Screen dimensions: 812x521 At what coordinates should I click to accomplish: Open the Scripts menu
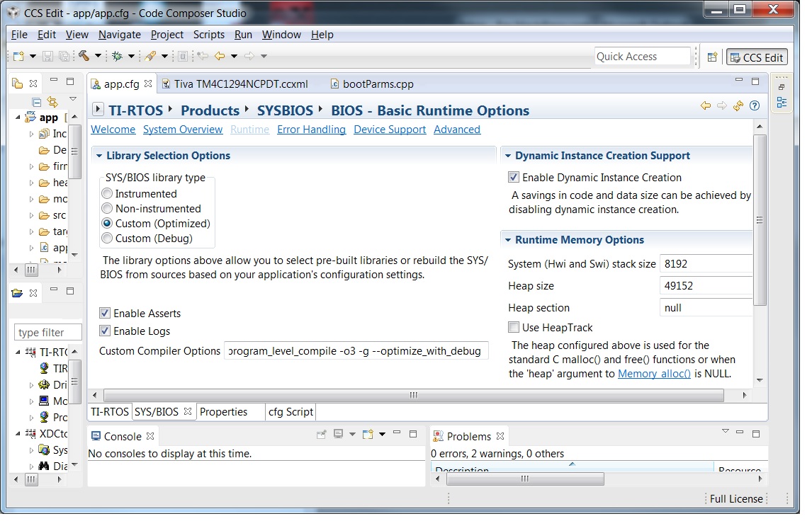tap(209, 35)
